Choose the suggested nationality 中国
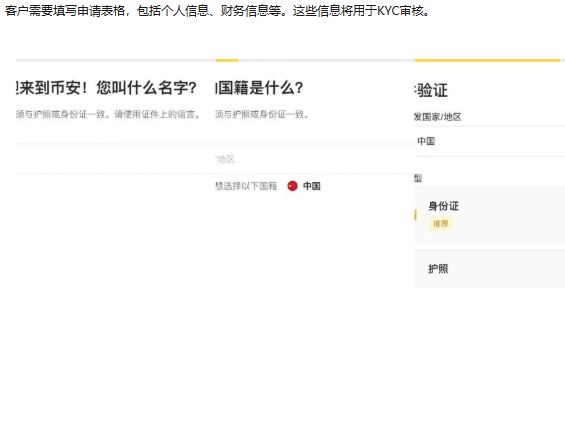The width and height of the screenshot is (565, 432). 312,186
